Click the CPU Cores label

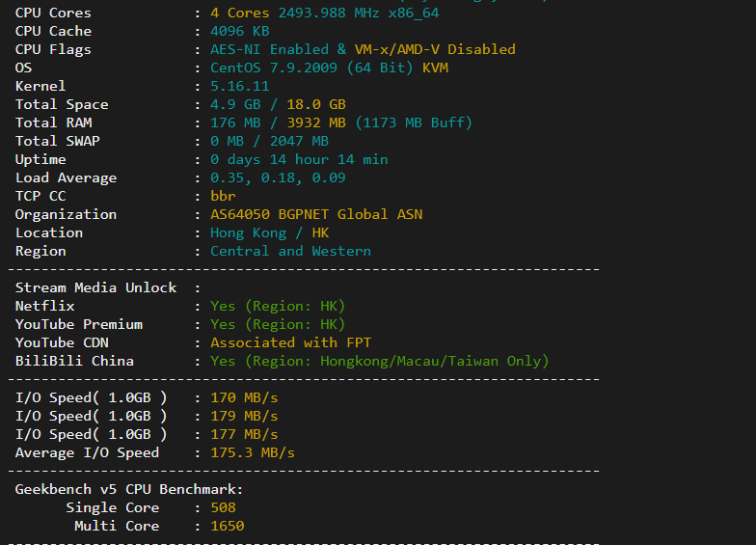(53, 14)
